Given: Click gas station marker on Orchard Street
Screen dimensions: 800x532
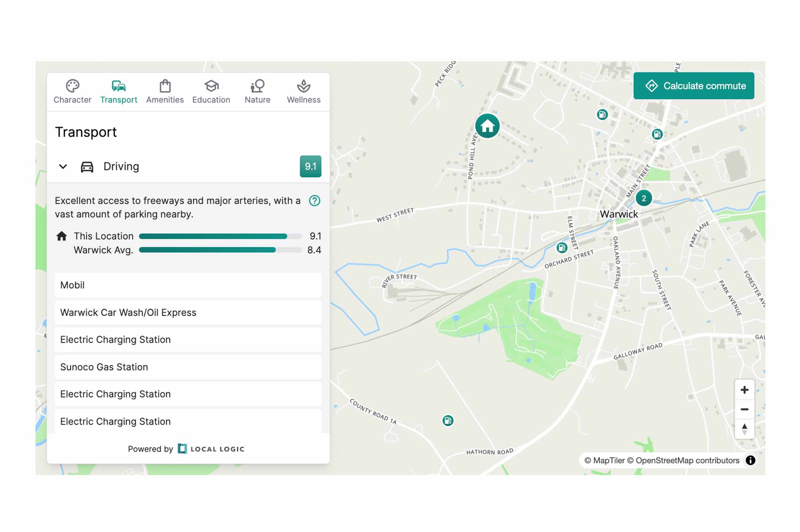Looking at the screenshot, I should pyautogui.click(x=562, y=248).
